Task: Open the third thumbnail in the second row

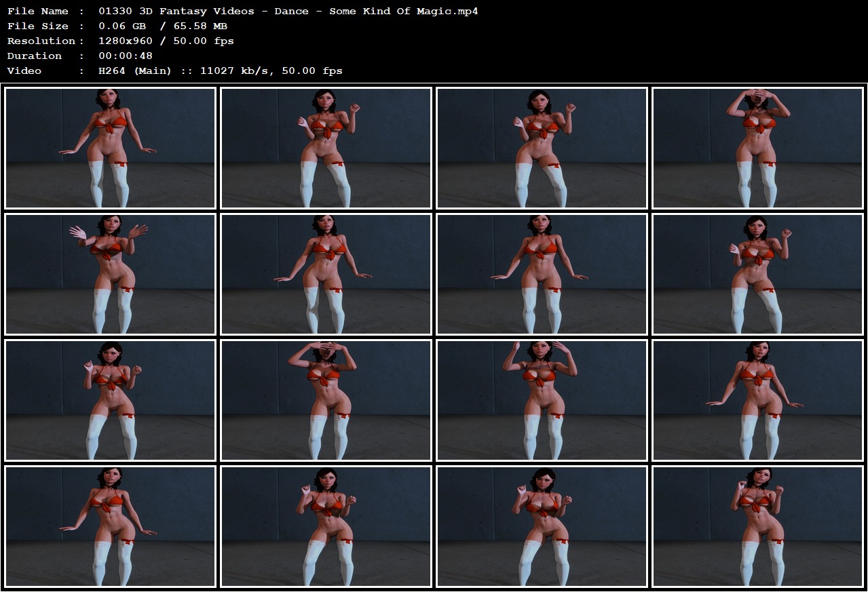Action: coord(542,274)
